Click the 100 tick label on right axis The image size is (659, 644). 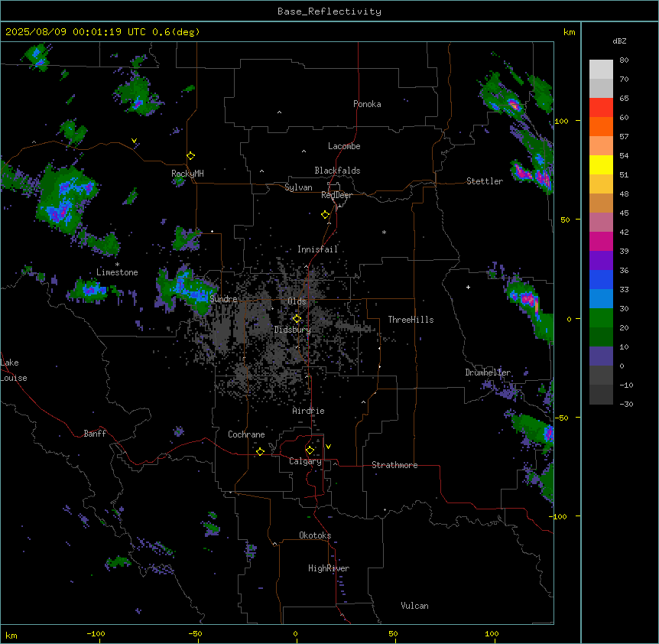[561, 121]
